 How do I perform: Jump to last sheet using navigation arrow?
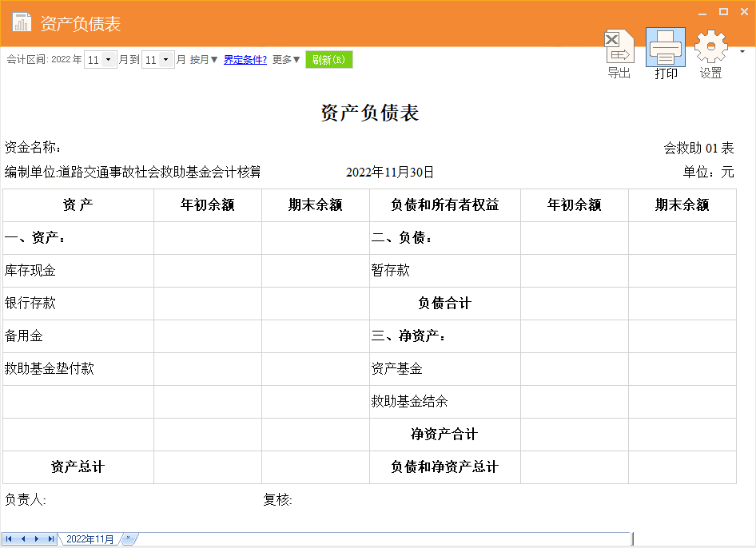[x=50, y=539]
